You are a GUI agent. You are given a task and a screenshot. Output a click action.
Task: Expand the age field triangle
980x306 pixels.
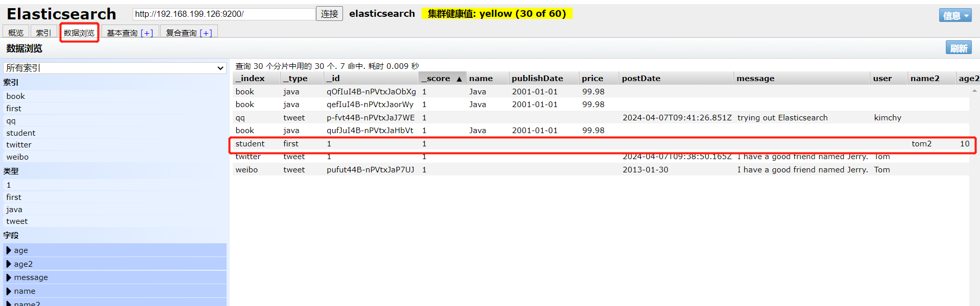coord(9,250)
